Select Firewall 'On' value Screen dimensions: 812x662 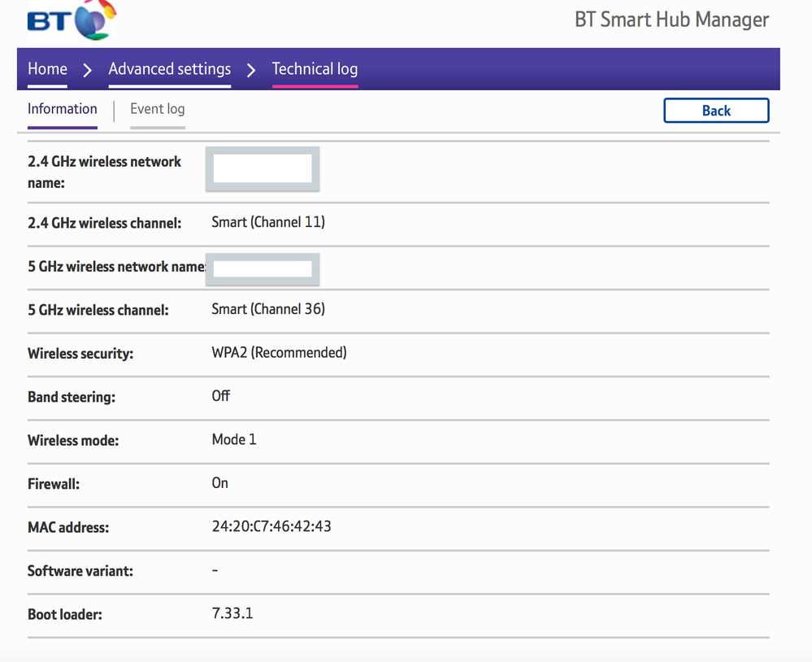click(x=219, y=483)
